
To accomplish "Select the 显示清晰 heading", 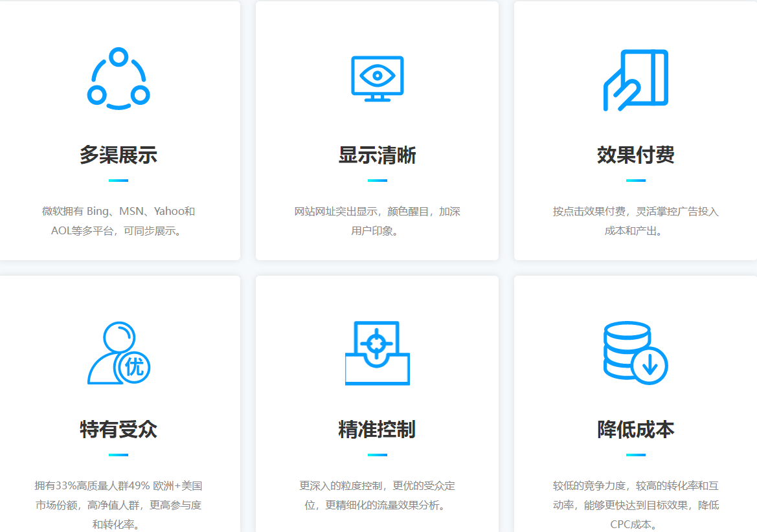I will (x=377, y=155).
